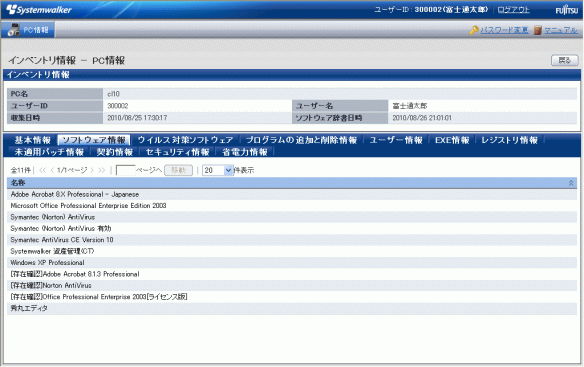Go to previous page with < arrow

pyautogui.click(x=52, y=170)
